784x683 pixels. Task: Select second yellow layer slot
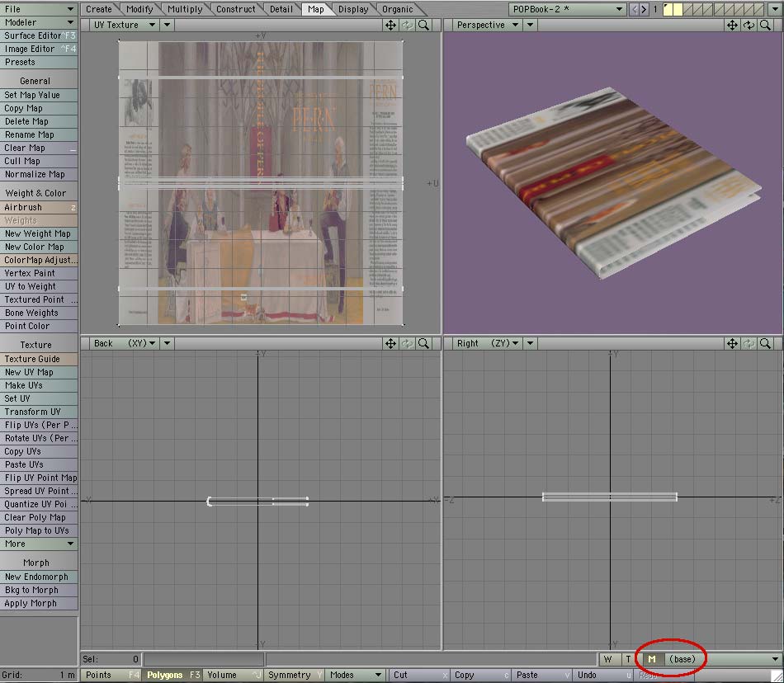pyautogui.click(x=678, y=9)
